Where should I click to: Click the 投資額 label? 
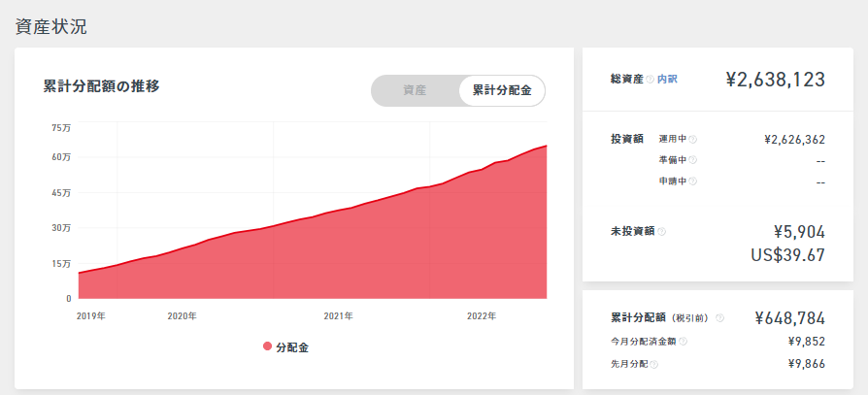[626, 139]
